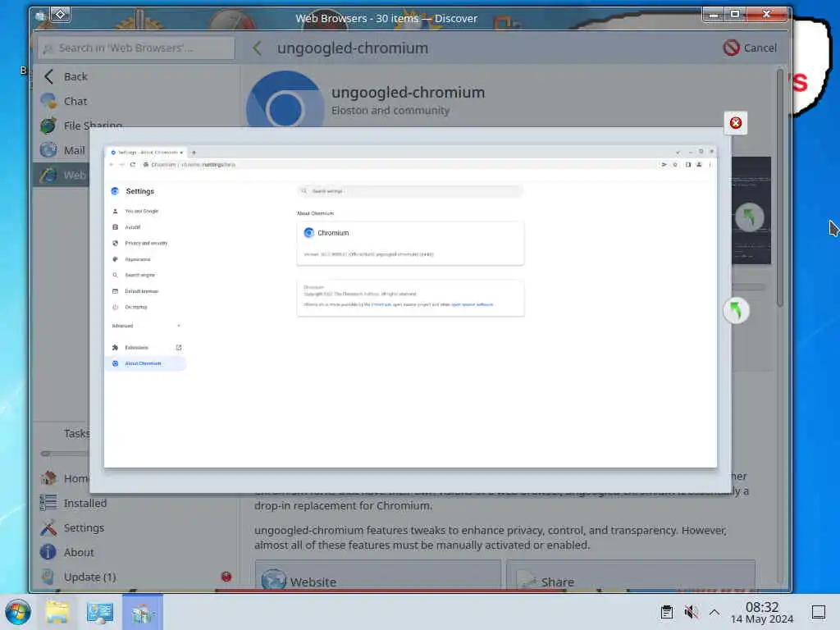
Task: Open file manager from taskbar
Action: coord(57,612)
